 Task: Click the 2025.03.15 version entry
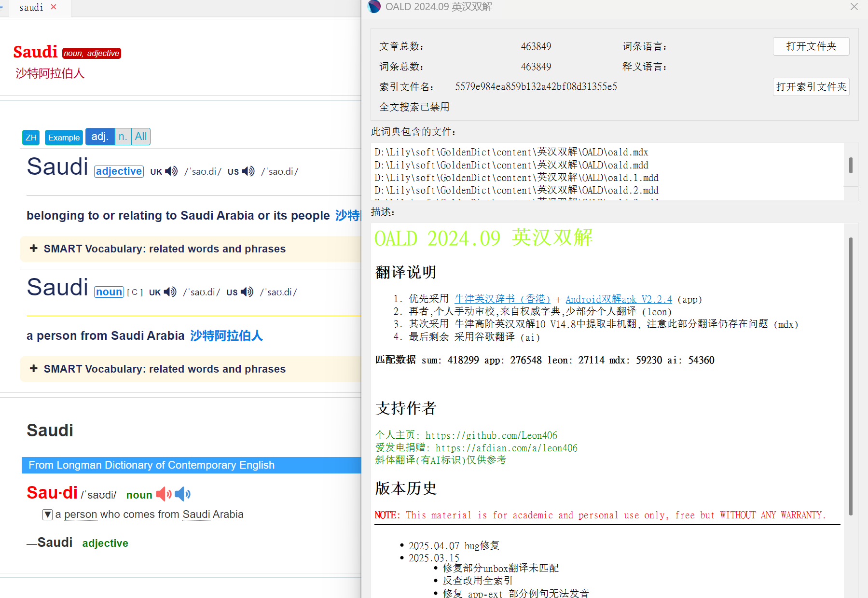(x=434, y=558)
